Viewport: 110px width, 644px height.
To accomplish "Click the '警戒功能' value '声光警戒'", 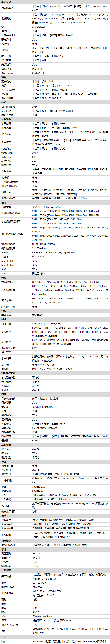I will pyautogui.click(x=37, y=315).
